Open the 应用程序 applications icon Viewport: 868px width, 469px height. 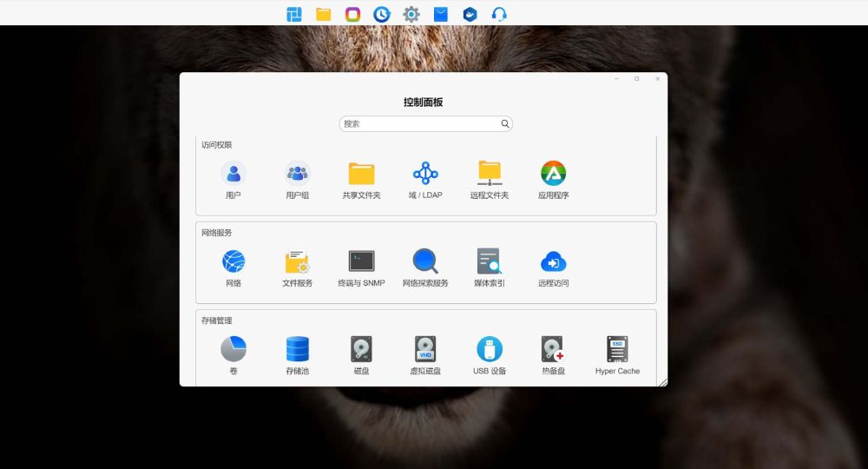click(x=553, y=174)
